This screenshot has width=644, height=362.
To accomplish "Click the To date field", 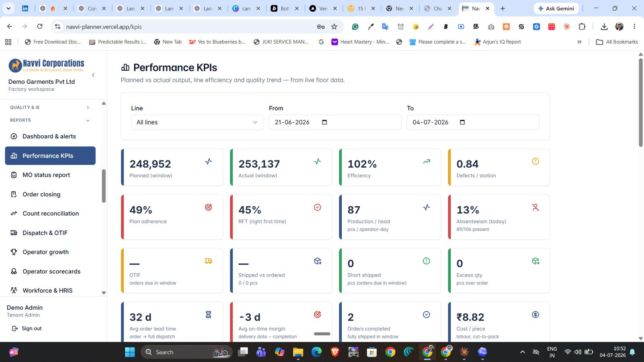I will pyautogui.click(x=473, y=122).
